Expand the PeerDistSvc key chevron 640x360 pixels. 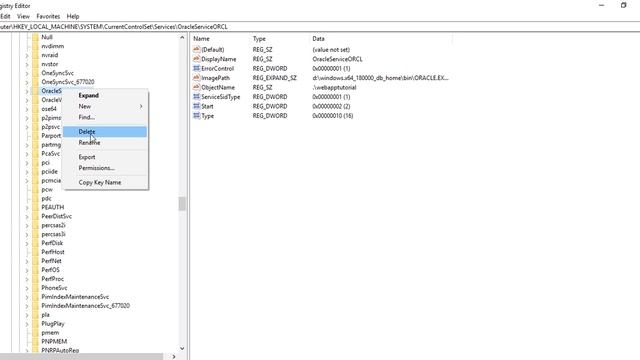click(x=27, y=217)
